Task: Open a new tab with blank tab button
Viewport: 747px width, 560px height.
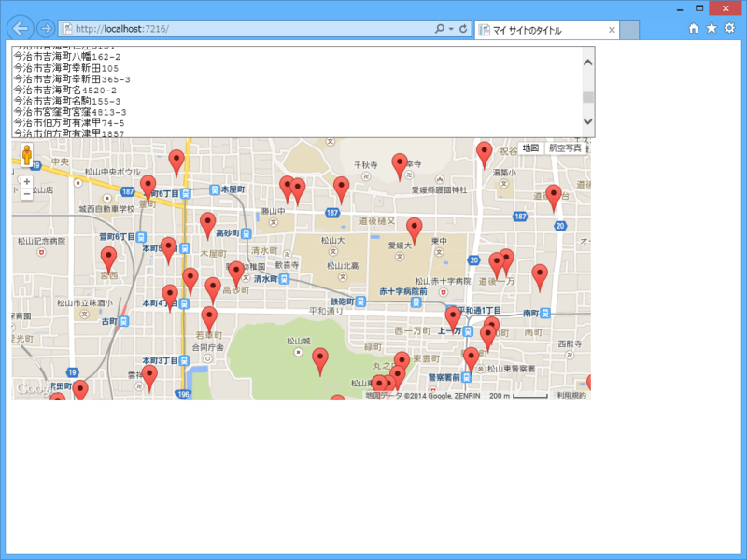Action: 629,30
